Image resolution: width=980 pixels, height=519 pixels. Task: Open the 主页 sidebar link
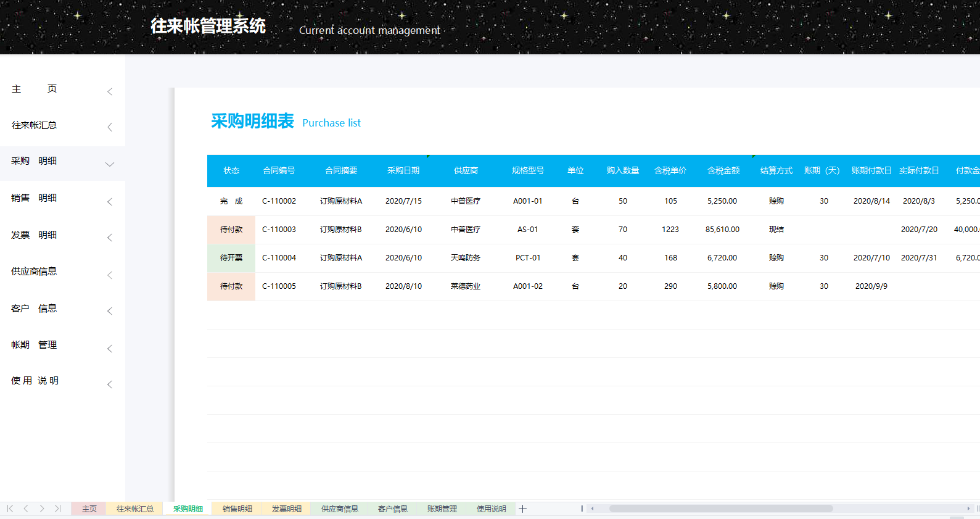click(x=35, y=89)
